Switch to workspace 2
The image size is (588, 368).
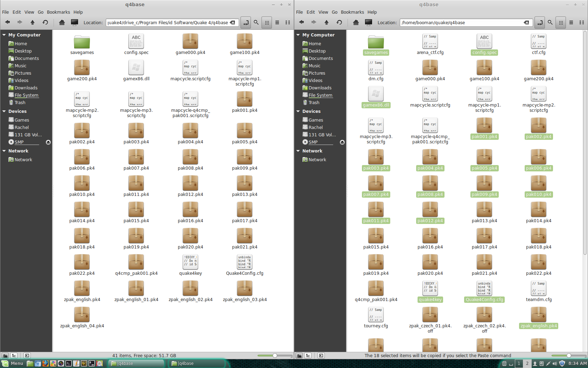(x=527, y=363)
